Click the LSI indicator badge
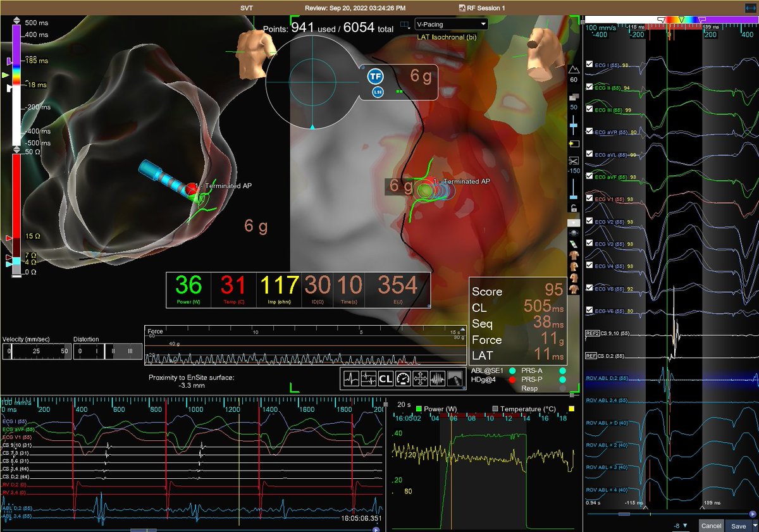This screenshot has width=759, height=532. [376, 92]
